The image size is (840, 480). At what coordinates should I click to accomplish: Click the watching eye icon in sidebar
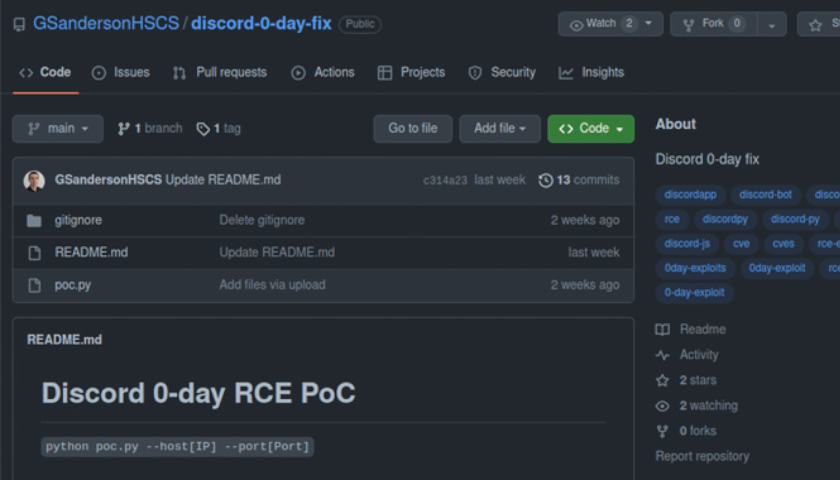pos(663,406)
